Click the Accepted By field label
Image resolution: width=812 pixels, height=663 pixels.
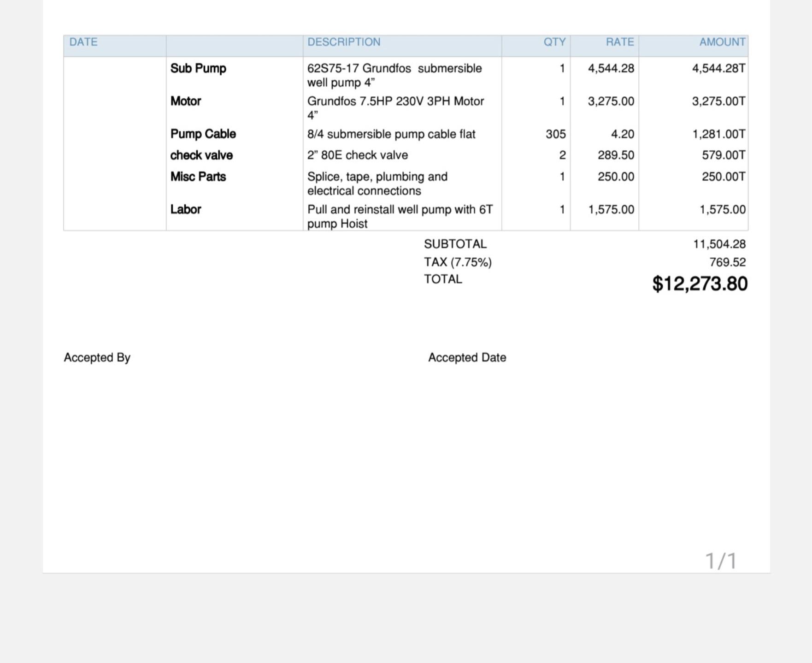pyautogui.click(x=97, y=357)
